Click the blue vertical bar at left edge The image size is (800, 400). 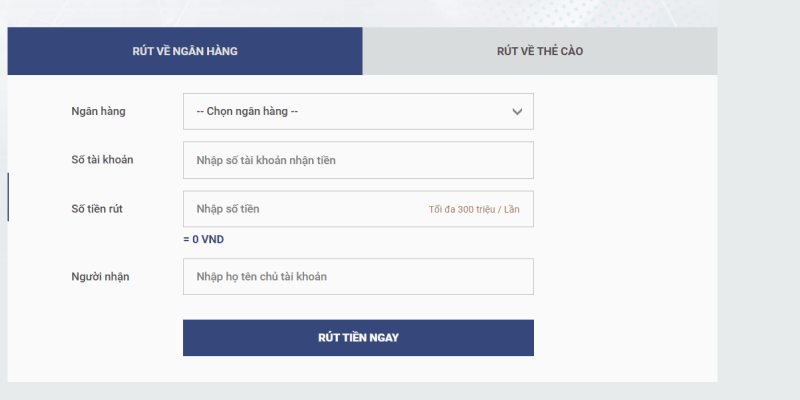(x=8, y=196)
